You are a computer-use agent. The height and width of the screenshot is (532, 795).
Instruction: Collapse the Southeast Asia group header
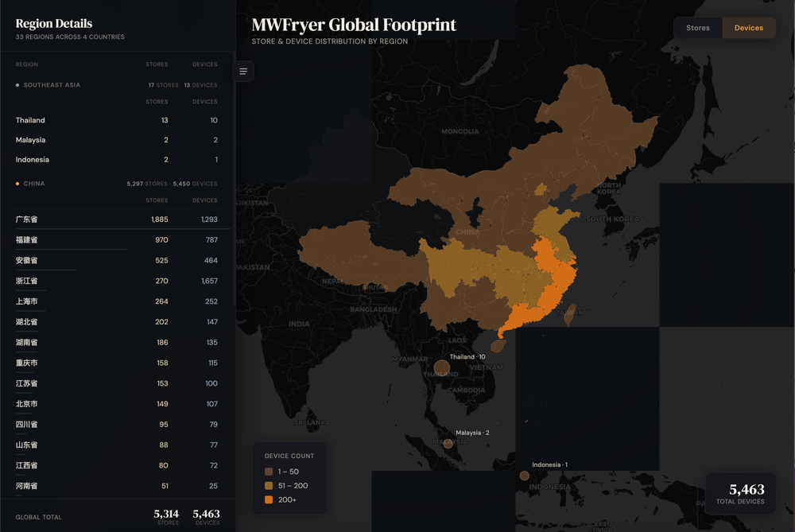117,85
